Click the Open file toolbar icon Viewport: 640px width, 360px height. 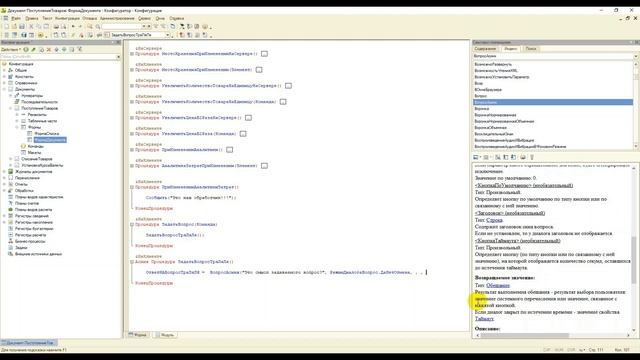[14, 27]
